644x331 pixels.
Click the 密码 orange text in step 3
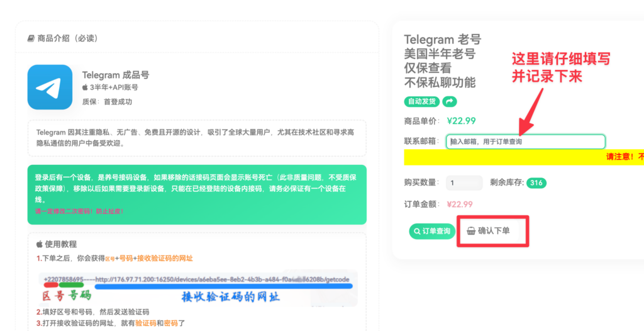tap(170, 323)
